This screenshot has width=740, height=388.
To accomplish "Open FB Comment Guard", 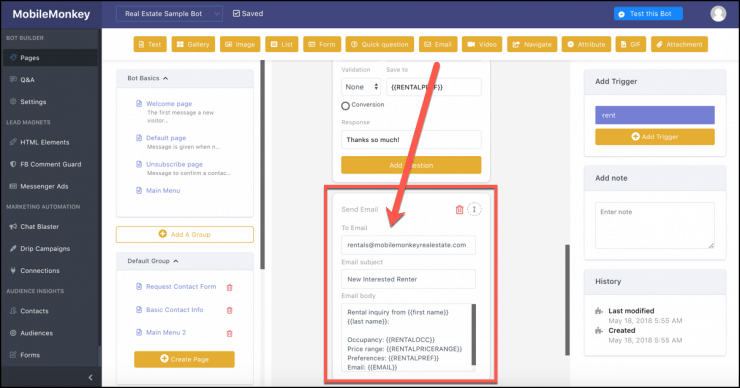I will point(50,164).
